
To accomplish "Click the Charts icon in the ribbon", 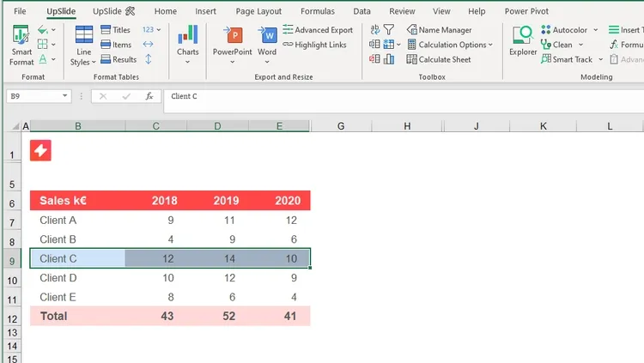I will tap(188, 35).
